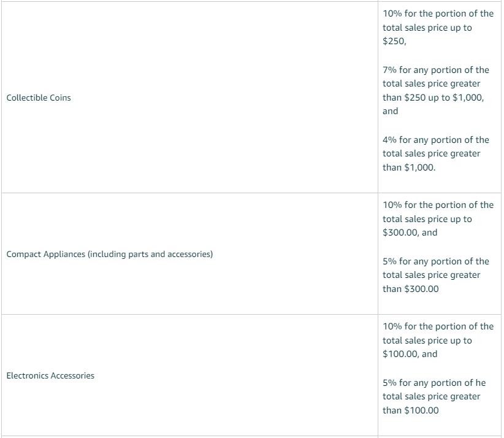Click the Electronics Accessories 5% fee paragraph
This screenshot has width=504, height=438.
(436, 396)
